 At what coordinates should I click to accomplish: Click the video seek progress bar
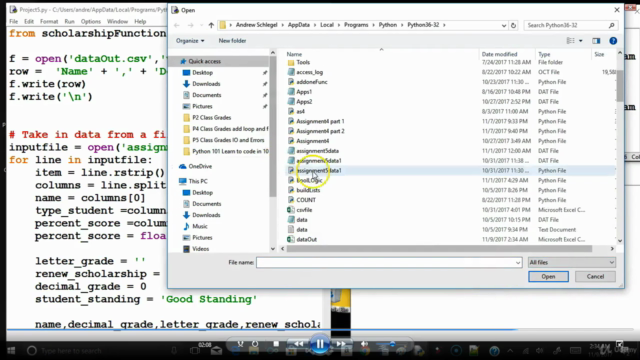pos(320,329)
